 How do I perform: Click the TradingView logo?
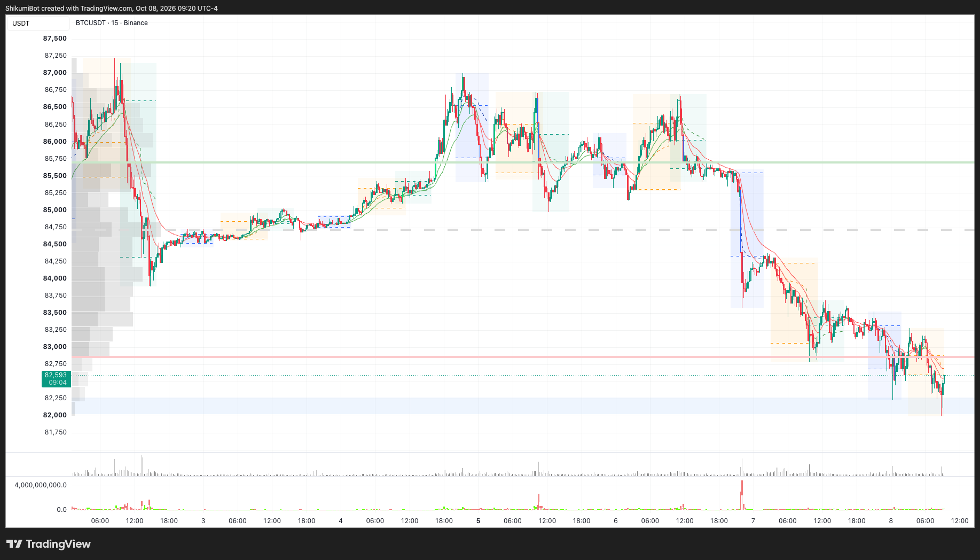[49, 544]
